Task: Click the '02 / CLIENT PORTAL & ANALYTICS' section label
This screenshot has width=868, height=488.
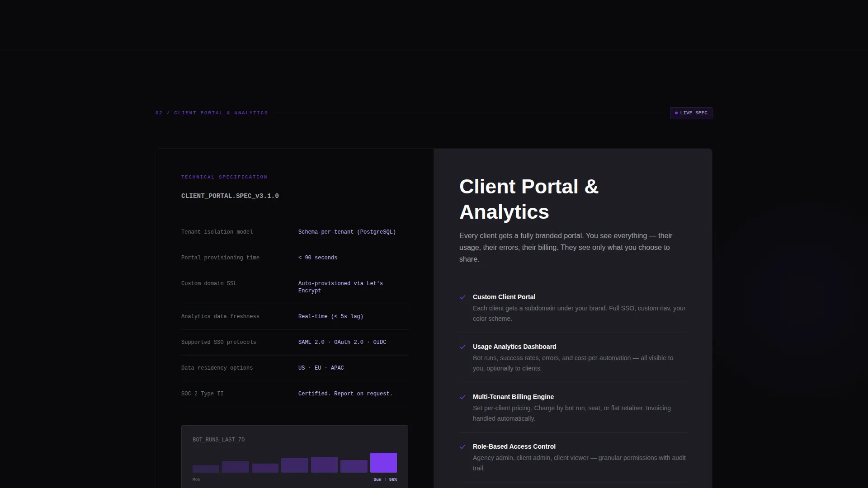Action: pos(212,113)
